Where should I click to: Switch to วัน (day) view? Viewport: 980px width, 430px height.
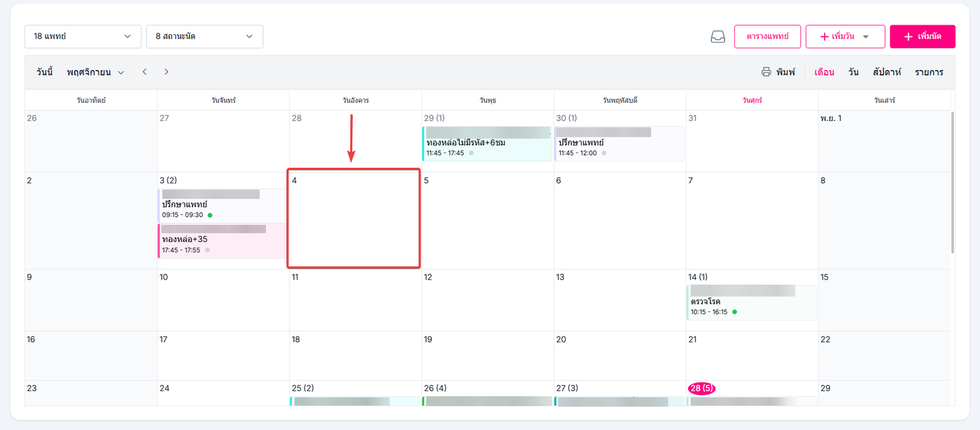pos(853,72)
